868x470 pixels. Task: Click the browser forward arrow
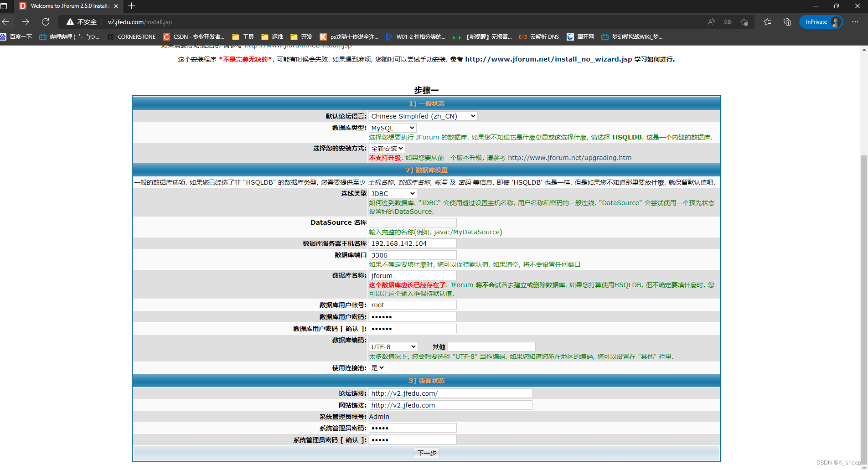[x=26, y=22]
